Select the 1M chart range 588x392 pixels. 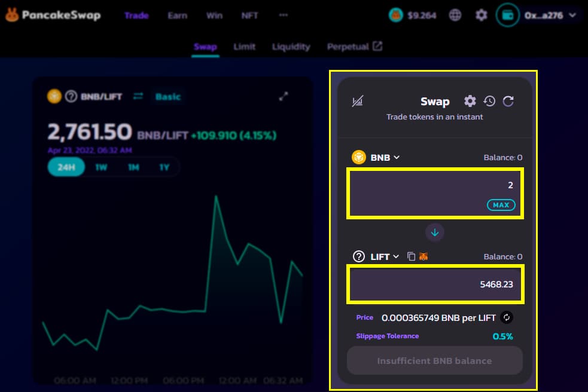pyautogui.click(x=133, y=167)
